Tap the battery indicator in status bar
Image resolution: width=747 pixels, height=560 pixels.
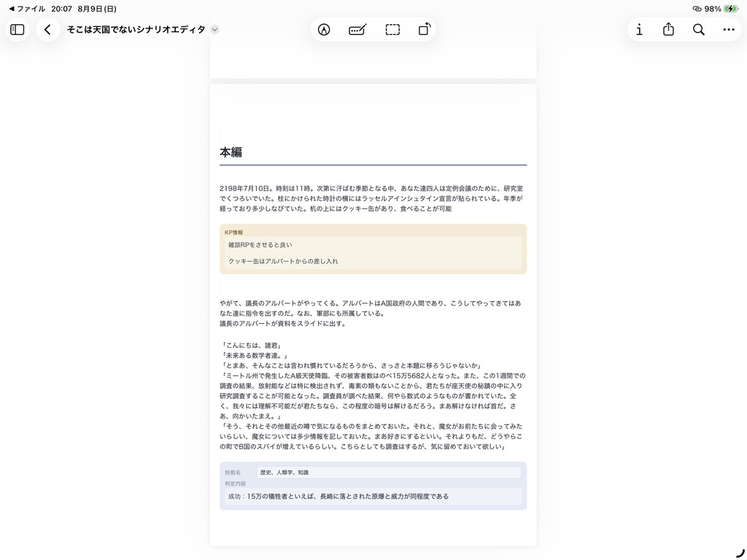(x=731, y=9)
